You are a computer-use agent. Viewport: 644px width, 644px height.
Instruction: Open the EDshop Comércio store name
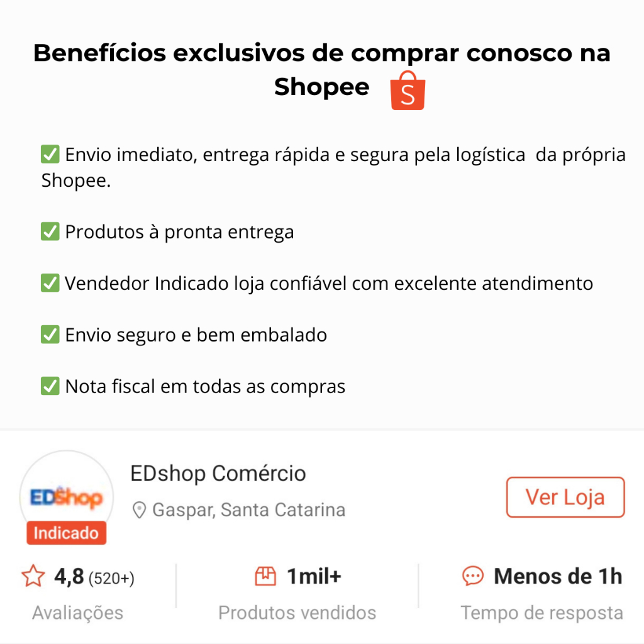pyautogui.click(x=218, y=473)
